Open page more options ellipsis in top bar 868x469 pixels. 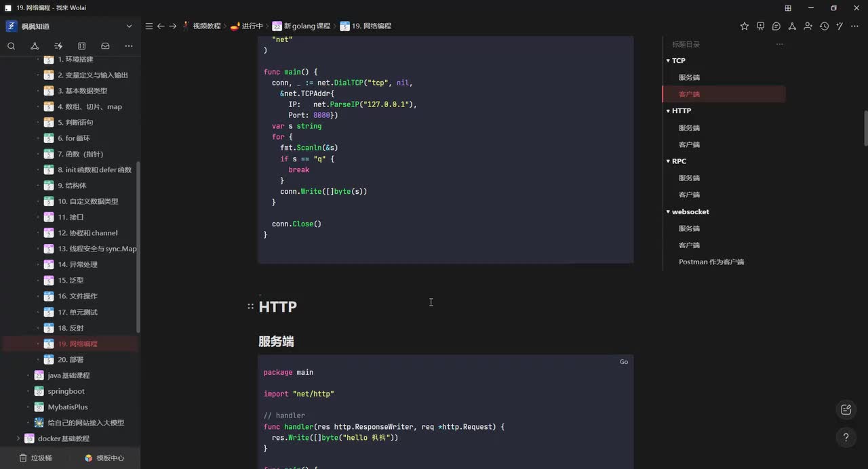pyautogui.click(x=856, y=26)
